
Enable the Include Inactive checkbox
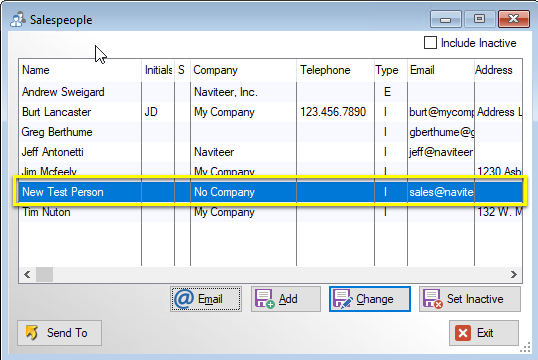pos(430,43)
